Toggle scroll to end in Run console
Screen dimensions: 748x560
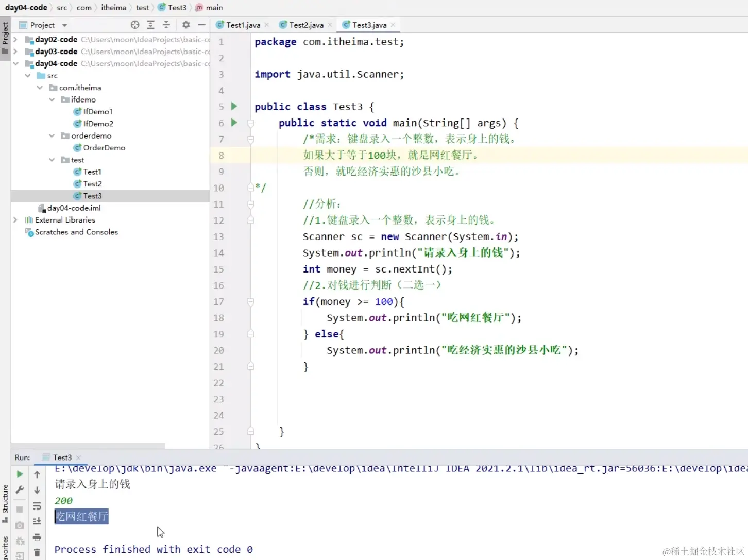coord(37,521)
